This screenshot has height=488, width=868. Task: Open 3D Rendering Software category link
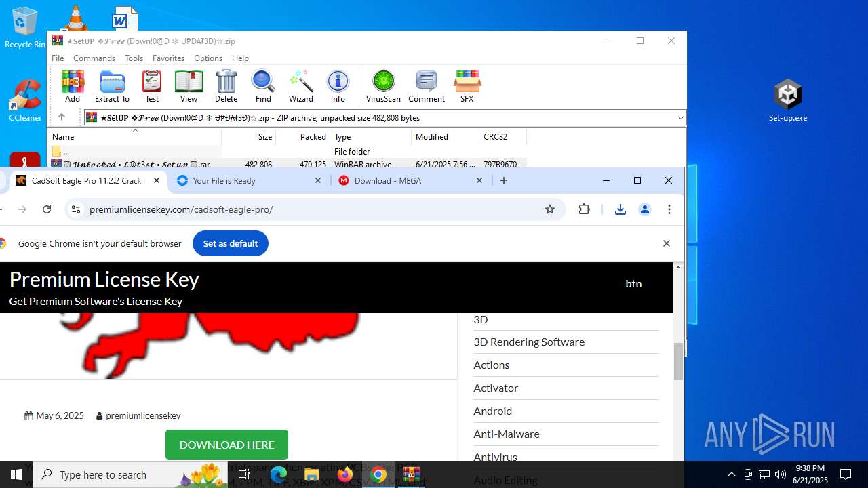coord(529,342)
